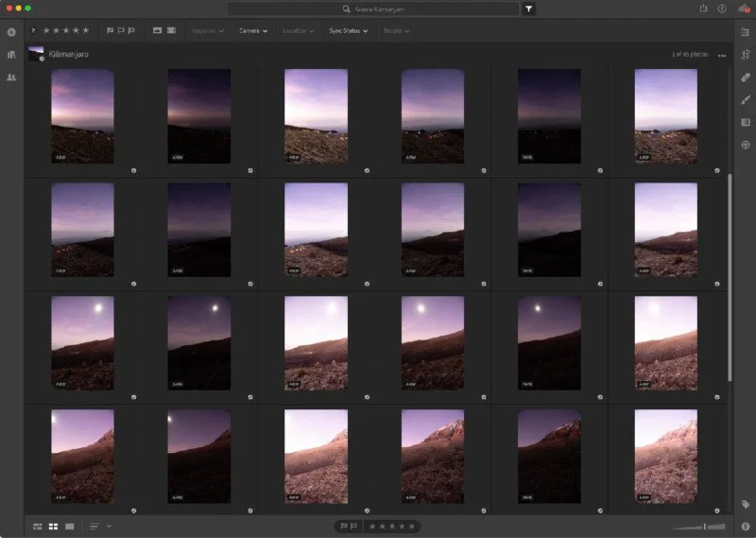Screen dimensions: 756x538
Task: Select first photo in top row
Action: (82, 116)
